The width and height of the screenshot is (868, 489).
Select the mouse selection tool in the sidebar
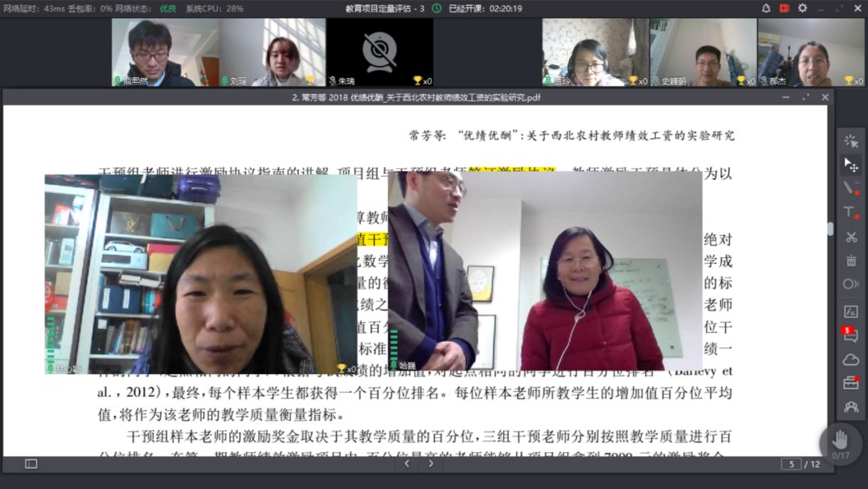pyautogui.click(x=850, y=163)
